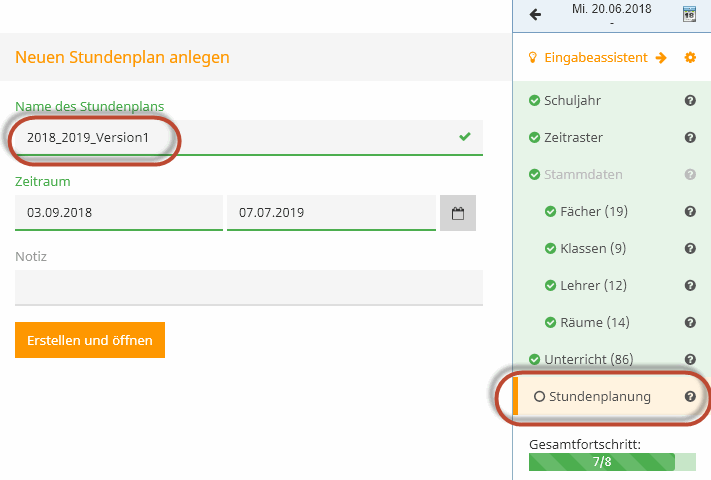This screenshot has height=480, width=711.
Task: Open Klassen (9) in the assistant
Action: click(x=593, y=249)
